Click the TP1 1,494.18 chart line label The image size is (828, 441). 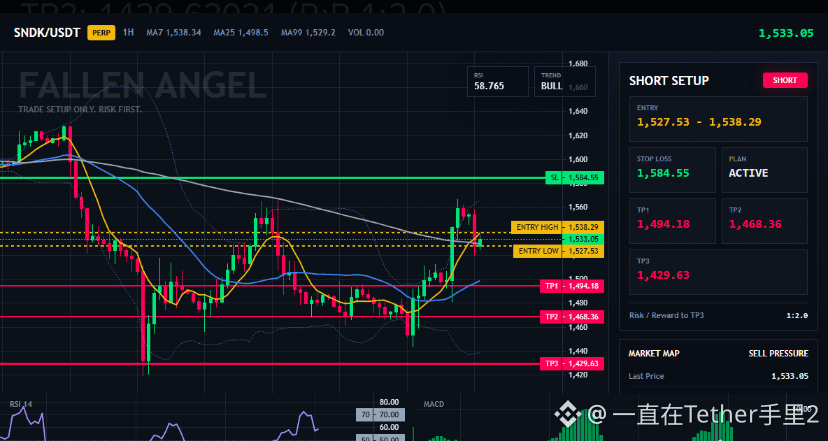[x=572, y=286]
